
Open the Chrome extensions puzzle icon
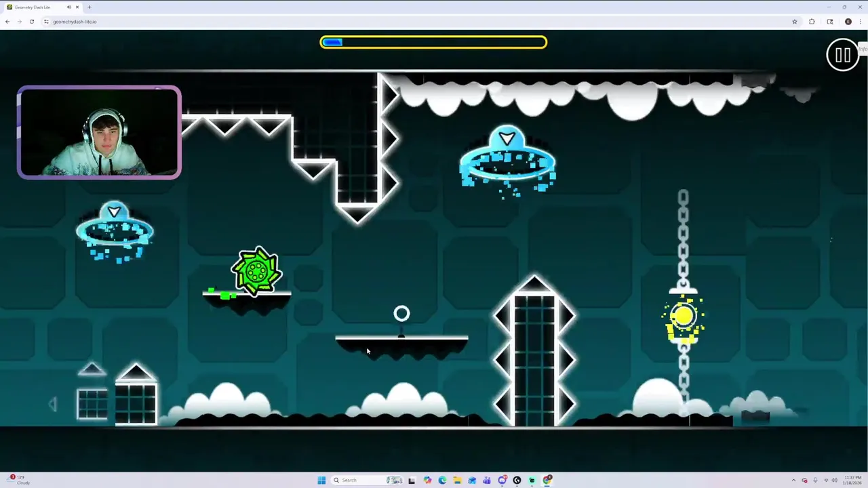(x=812, y=22)
